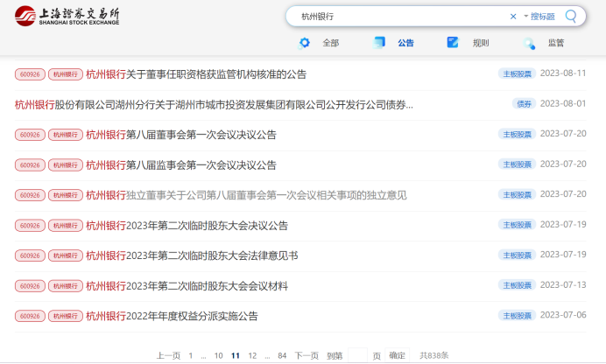606x364 pixels.
Task: Jump to page 12
Action: (252, 355)
